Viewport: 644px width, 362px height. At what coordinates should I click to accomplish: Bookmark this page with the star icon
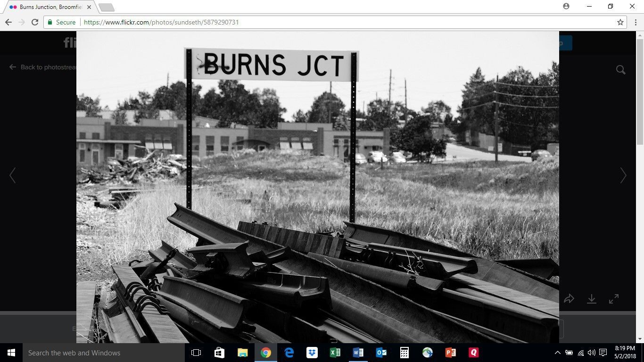click(x=620, y=22)
